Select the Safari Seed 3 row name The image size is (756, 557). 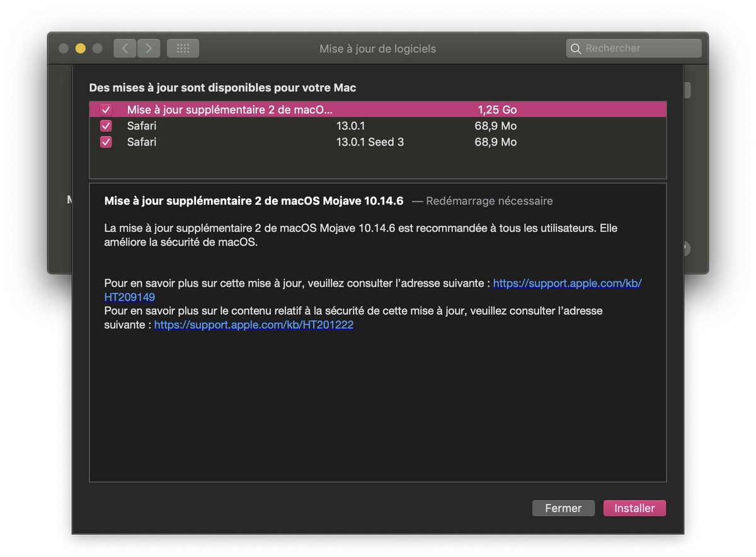point(142,142)
